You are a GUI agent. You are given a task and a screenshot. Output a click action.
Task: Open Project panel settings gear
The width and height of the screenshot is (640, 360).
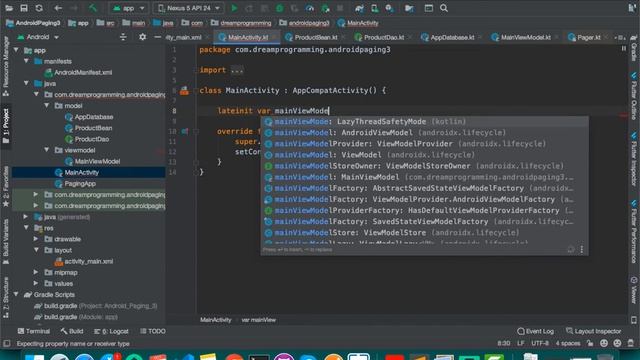tap(142, 37)
